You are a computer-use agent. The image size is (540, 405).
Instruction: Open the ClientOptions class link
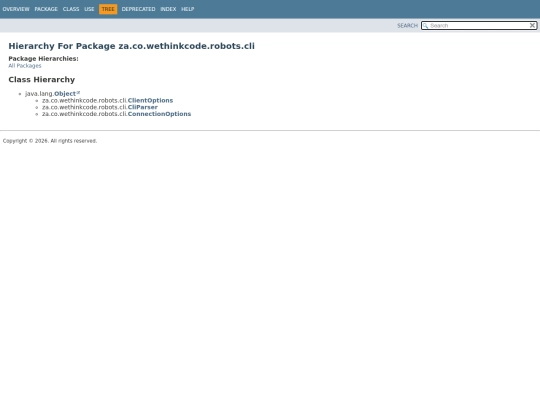[150, 101]
